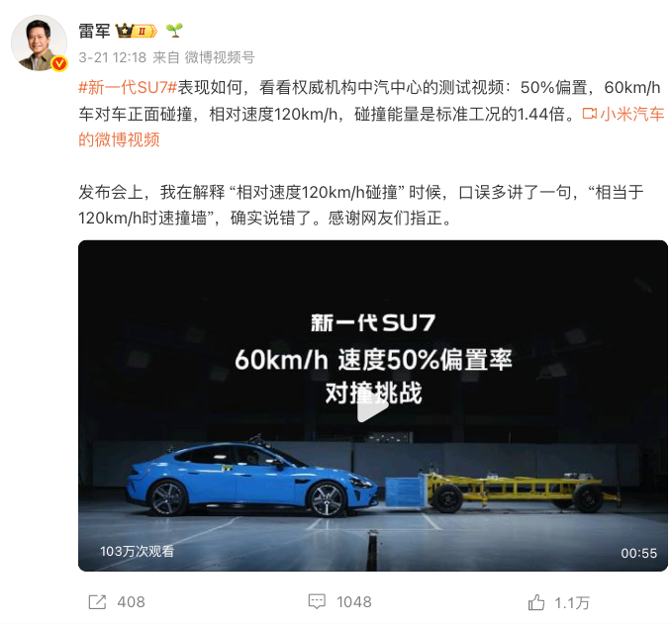672x624 pixels.
Task: Click the video camera icon before 小米汽车
Action: click(x=590, y=114)
